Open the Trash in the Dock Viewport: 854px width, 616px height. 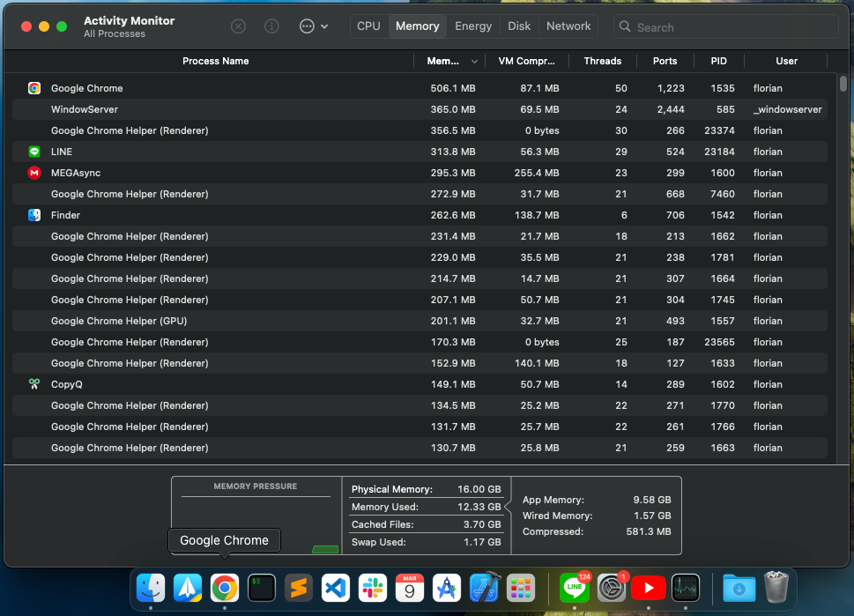click(776, 587)
